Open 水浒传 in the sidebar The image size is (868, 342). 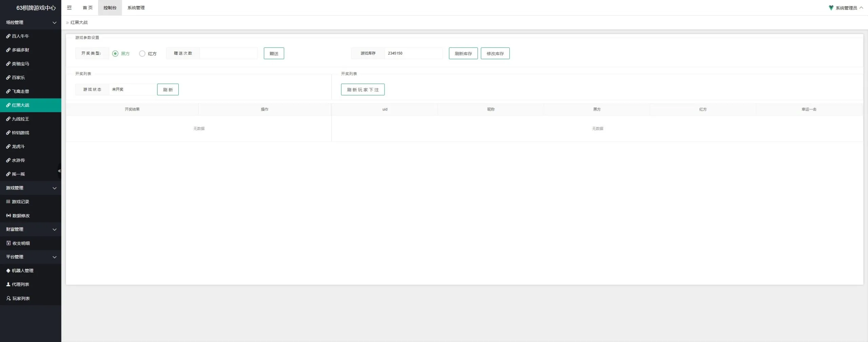[x=31, y=160]
